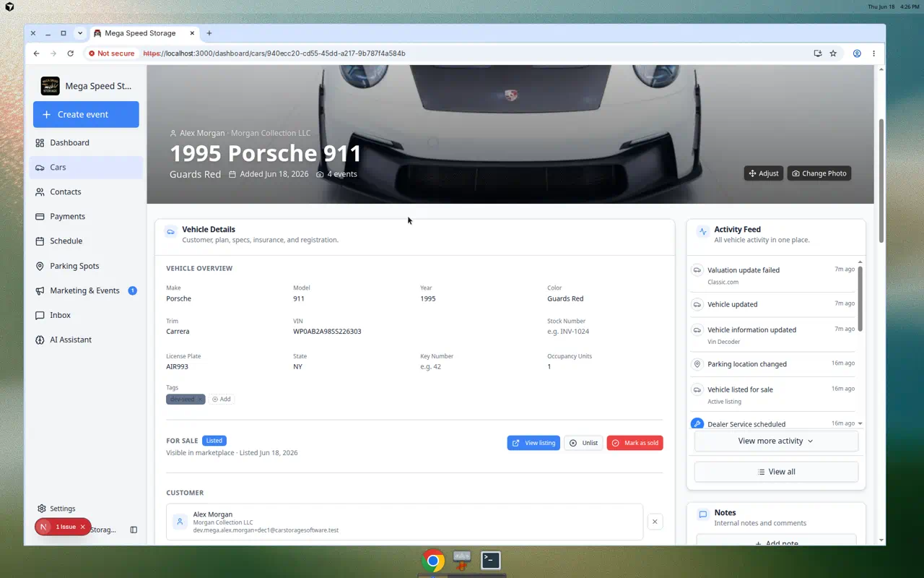Click the Dealer Service scheduled wrench icon
Screen dimensions: 924x578
coord(697,424)
